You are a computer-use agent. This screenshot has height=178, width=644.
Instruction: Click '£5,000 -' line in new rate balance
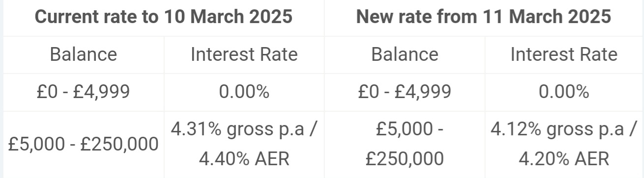410,130
